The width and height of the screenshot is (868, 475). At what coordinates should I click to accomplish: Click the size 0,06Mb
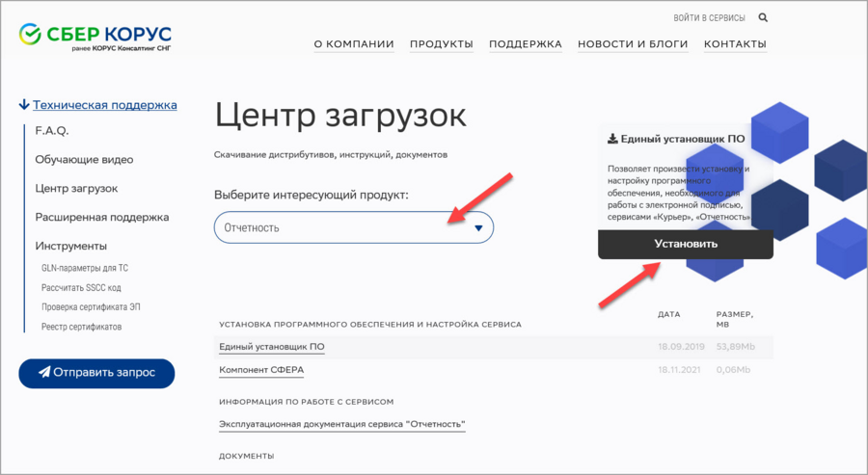coord(733,370)
